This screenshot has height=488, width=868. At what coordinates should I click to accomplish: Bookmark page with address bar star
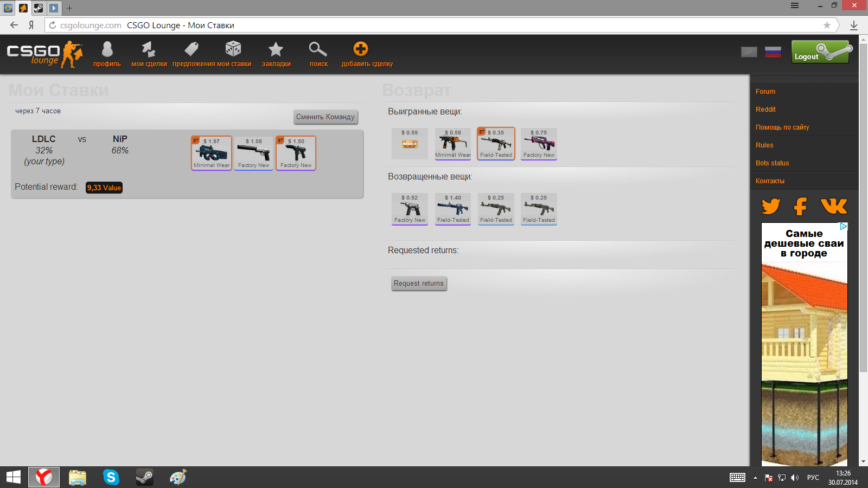pos(827,25)
